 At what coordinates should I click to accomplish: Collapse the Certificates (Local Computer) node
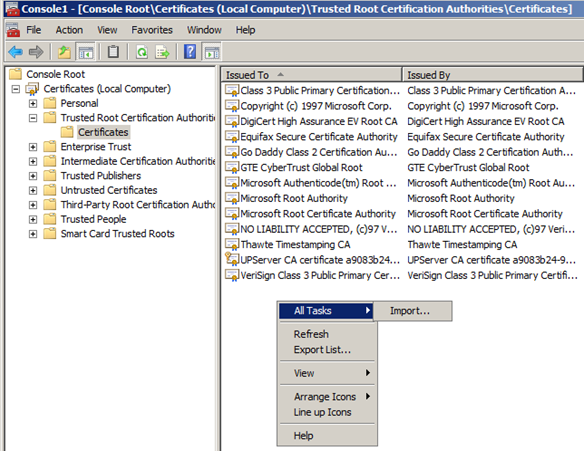click(16, 89)
